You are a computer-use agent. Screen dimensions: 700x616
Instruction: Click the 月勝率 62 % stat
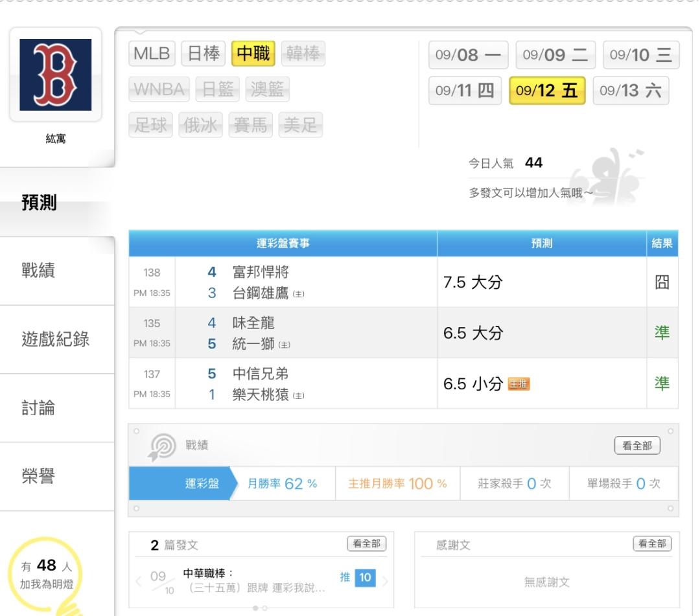point(282,483)
